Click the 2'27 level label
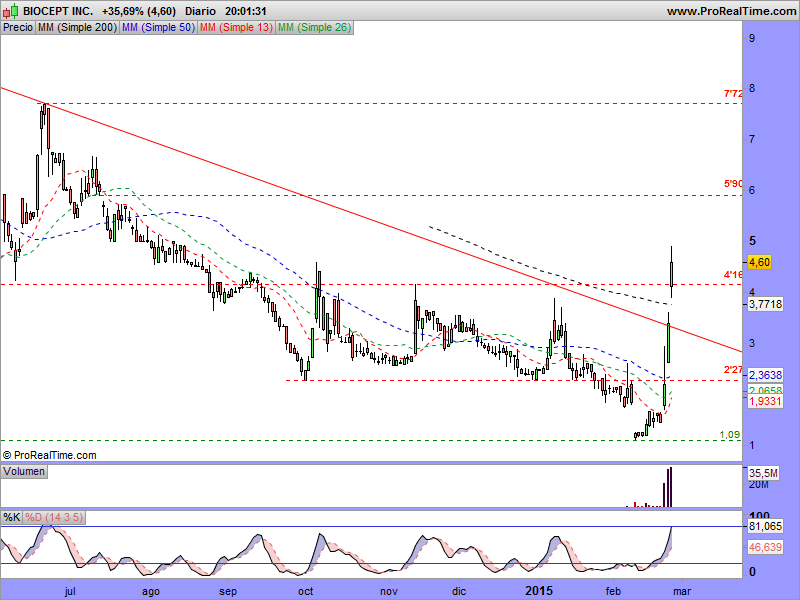The width and height of the screenshot is (800, 600). (733, 369)
